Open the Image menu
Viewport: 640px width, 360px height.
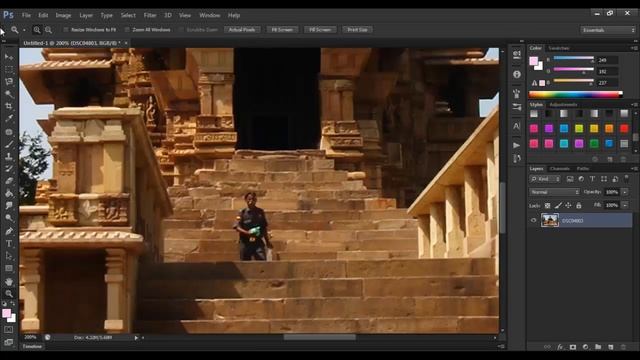(63, 15)
